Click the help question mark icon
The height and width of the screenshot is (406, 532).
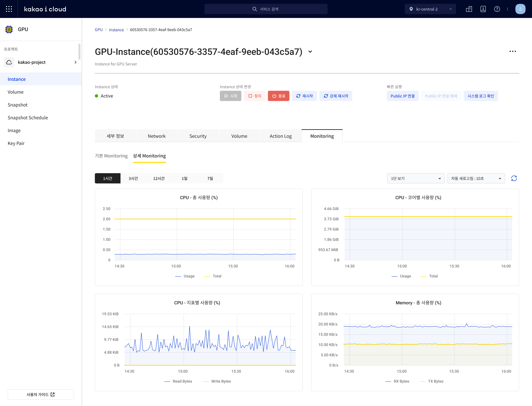(x=497, y=9)
